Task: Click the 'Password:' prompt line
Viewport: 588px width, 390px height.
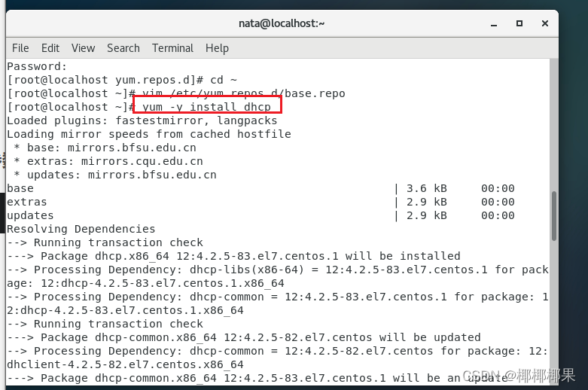Action: (37, 66)
